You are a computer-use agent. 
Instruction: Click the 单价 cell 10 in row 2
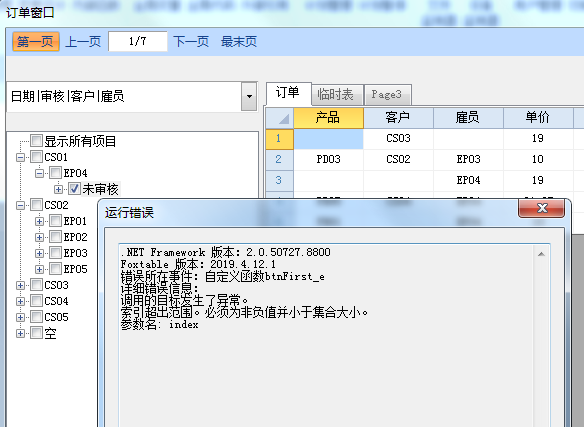pyautogui.click(x=538, y=159)
